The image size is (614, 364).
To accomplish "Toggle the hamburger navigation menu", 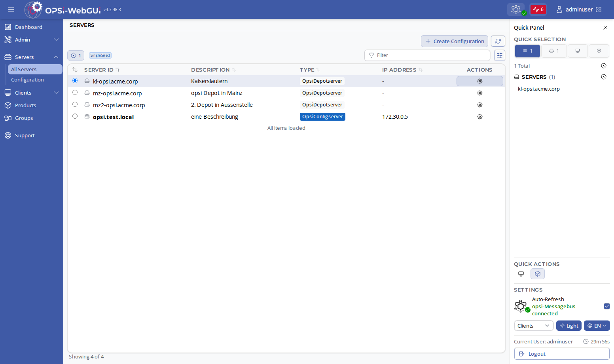I will (11, 9).
